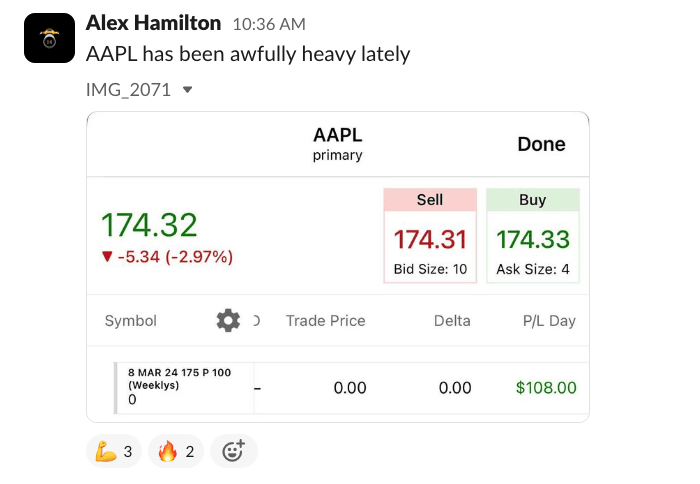This screenshot has height=484, width=700.
Task: Tap the green Buy 174.33 box
Action: (532, 235)
